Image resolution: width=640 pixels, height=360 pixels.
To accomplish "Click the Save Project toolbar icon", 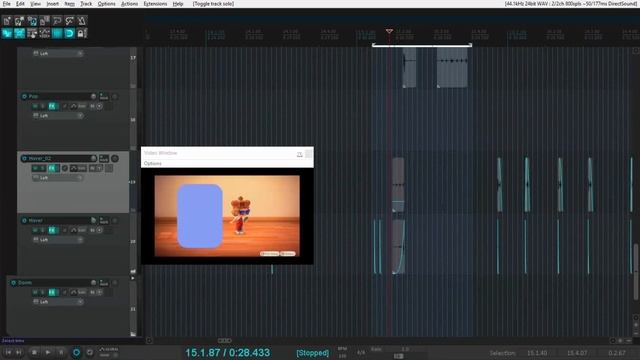I will 32,20.
